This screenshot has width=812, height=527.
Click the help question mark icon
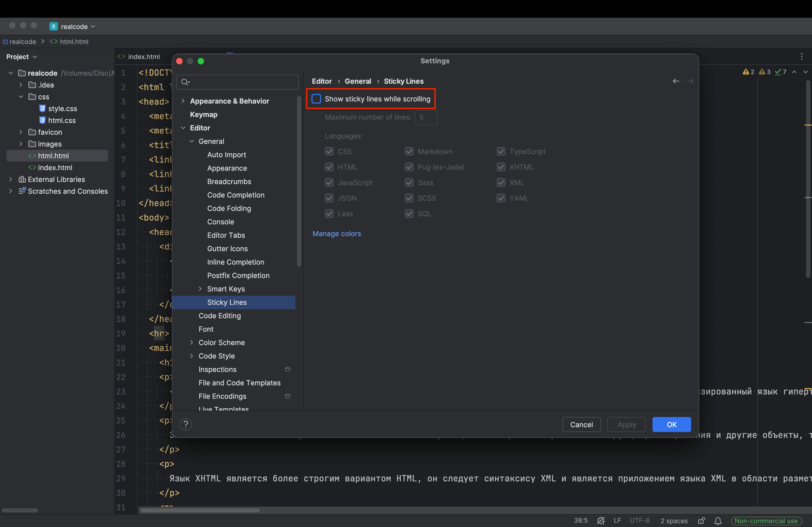tap(186, 424)
